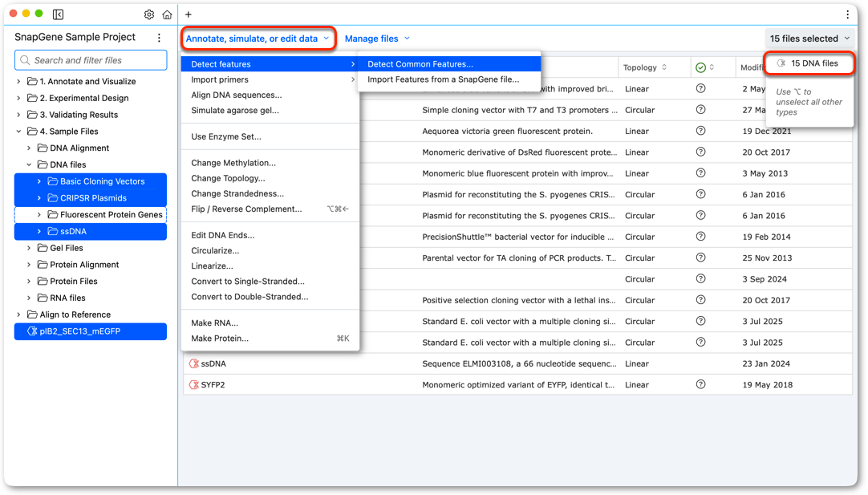Click 'Positive selection cloning vector' description
Viewport: 868px width, 495px height.
click(x=519, y=300)
